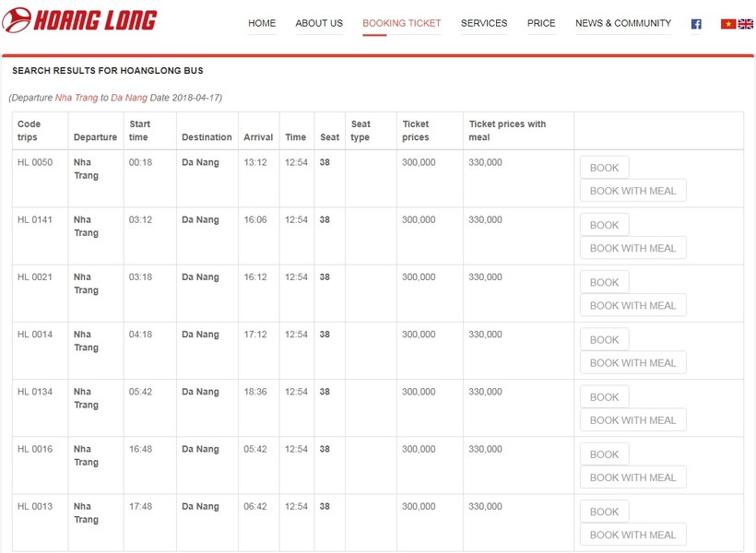756x553 pixels.
Task: Click start time 16:48
Action: (x=140, y=449)
